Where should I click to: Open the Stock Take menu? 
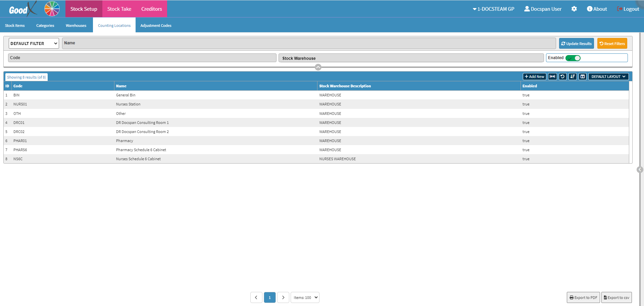pos(119,9)
